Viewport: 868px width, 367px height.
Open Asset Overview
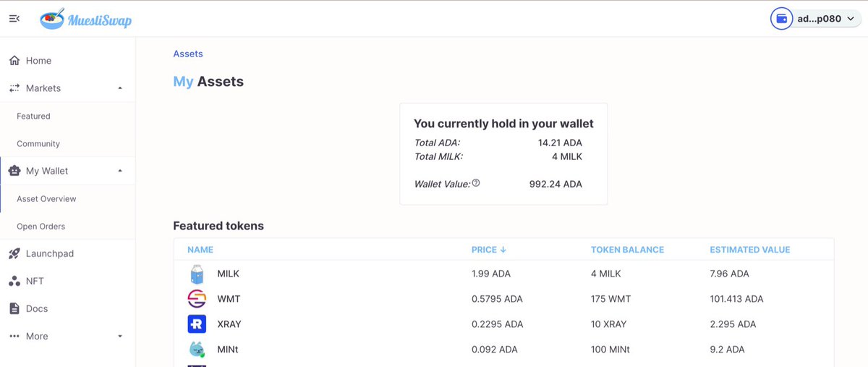46,198
